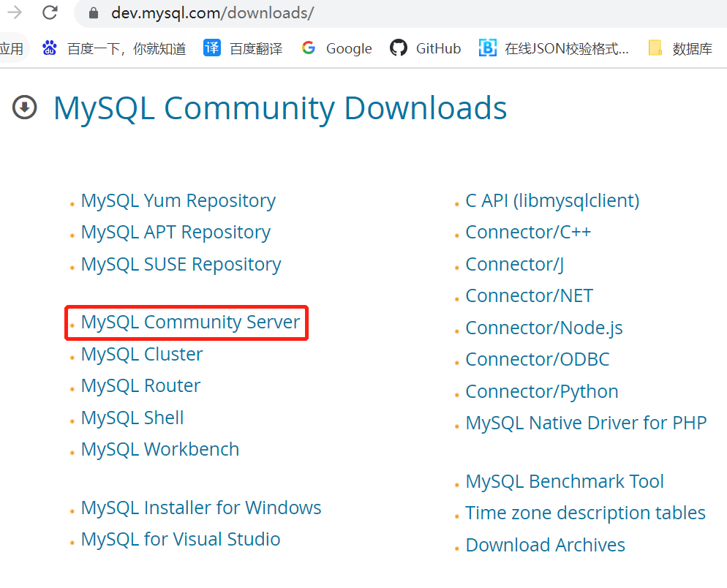Open MySQL Workbench link
Viewport: 727px width, 588px height.
point(159,449)
